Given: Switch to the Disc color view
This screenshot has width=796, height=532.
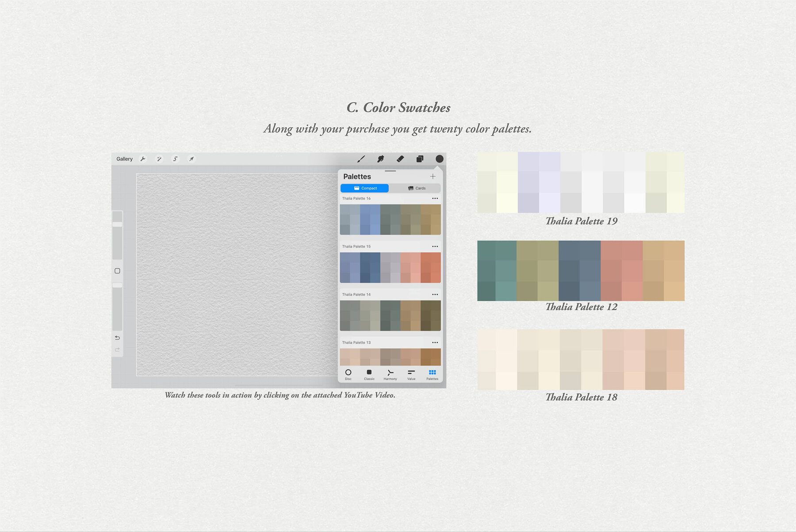Looking at the screenshot, I should click(348, 374).
